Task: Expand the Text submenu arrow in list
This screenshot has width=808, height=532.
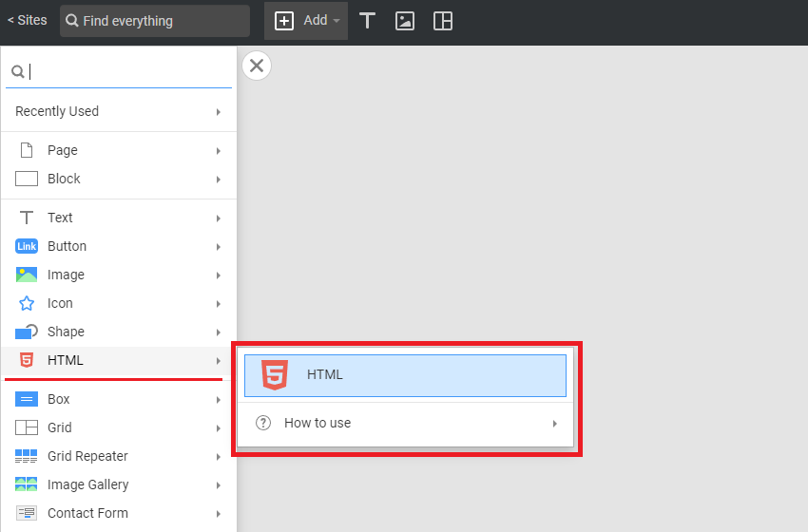Action: (x=219, y=218)
